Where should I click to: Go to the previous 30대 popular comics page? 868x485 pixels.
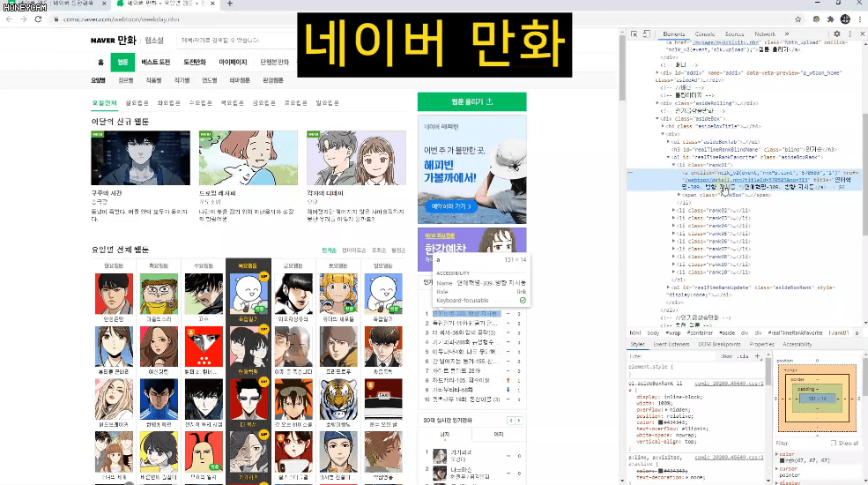(x=511, y=421)
